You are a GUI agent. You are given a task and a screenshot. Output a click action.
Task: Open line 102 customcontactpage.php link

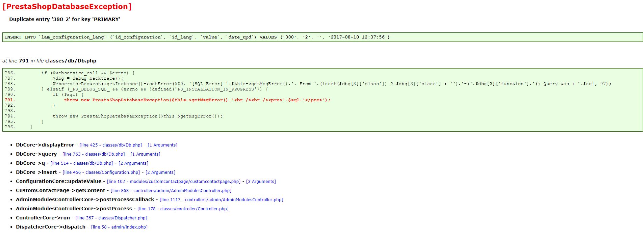tap(174, 182)
